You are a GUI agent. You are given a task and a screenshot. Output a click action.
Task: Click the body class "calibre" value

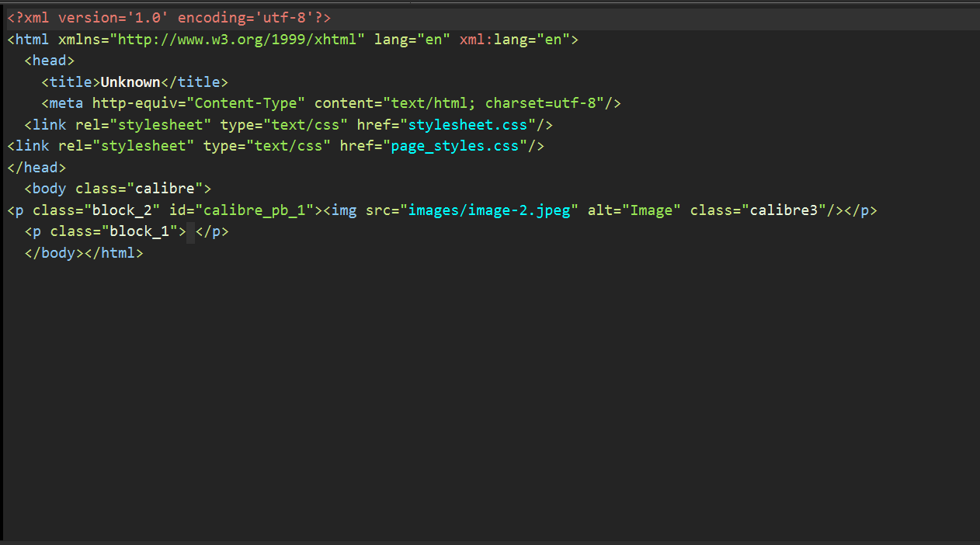(165, 189)
